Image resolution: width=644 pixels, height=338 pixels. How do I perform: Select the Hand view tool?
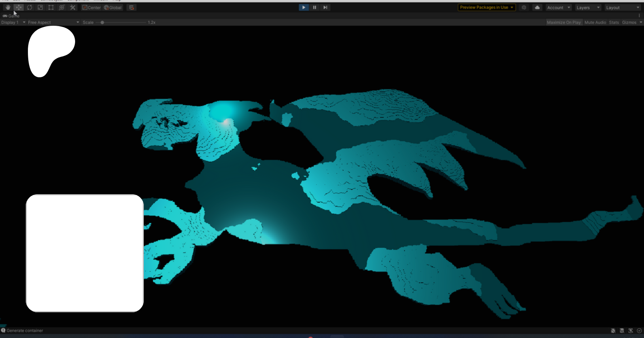coord(8,8)
